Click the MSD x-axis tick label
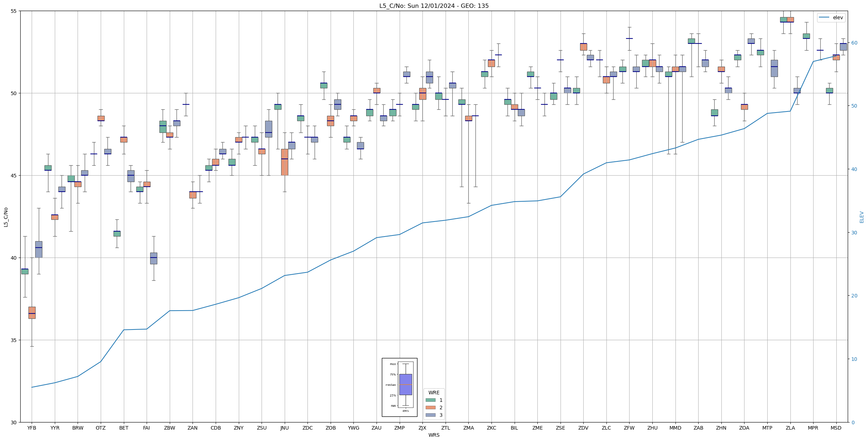Image resolution: width=868 pixels, height=441 pixels. pos(836,428)
